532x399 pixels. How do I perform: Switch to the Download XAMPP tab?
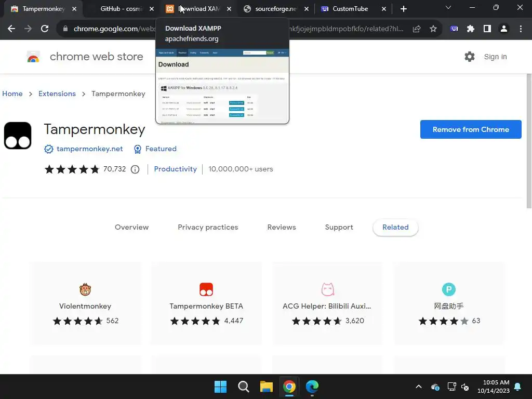tap(199, 9)
